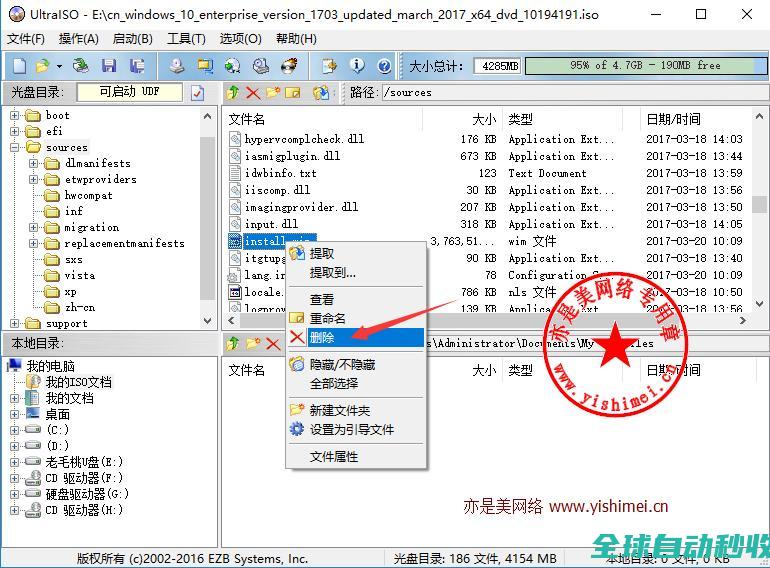Open the 工具(T) menu
770x568 pixels.
(186, 38)
